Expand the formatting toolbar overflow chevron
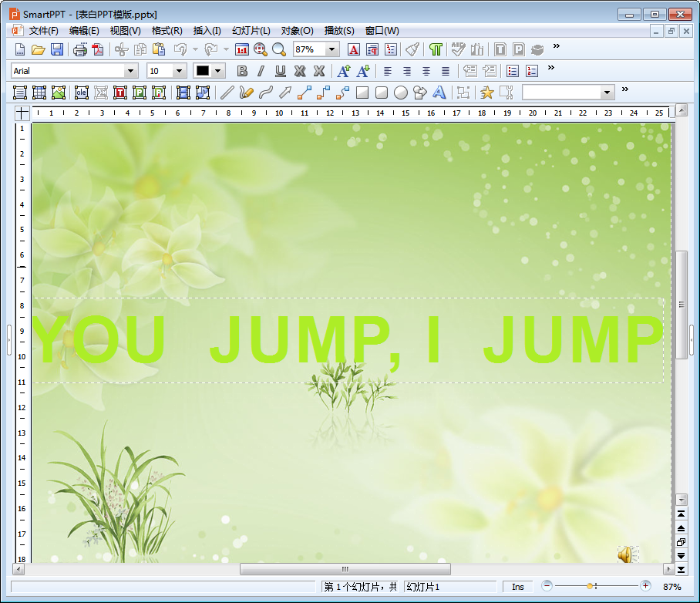This screenshot has height=603, width=700. [x=551, y=67]
